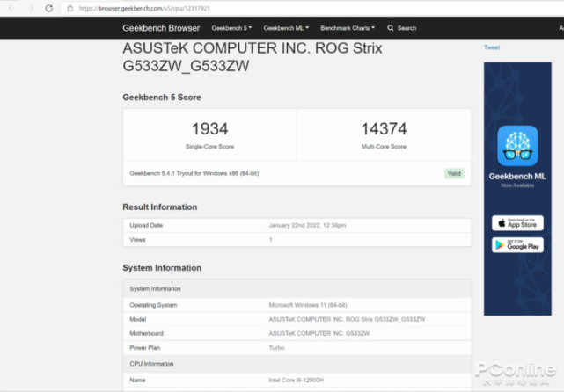Click the single-core score 1934
This screenshot has height=392, width=564.
[209, 130]
